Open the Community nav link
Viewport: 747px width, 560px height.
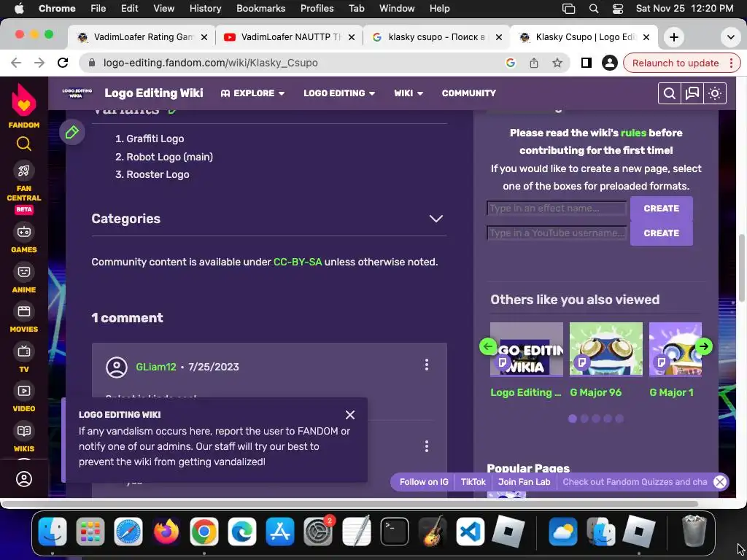(469, 93)
